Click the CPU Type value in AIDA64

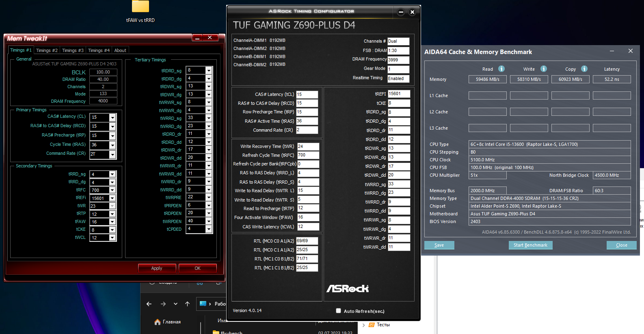[550, 144]
